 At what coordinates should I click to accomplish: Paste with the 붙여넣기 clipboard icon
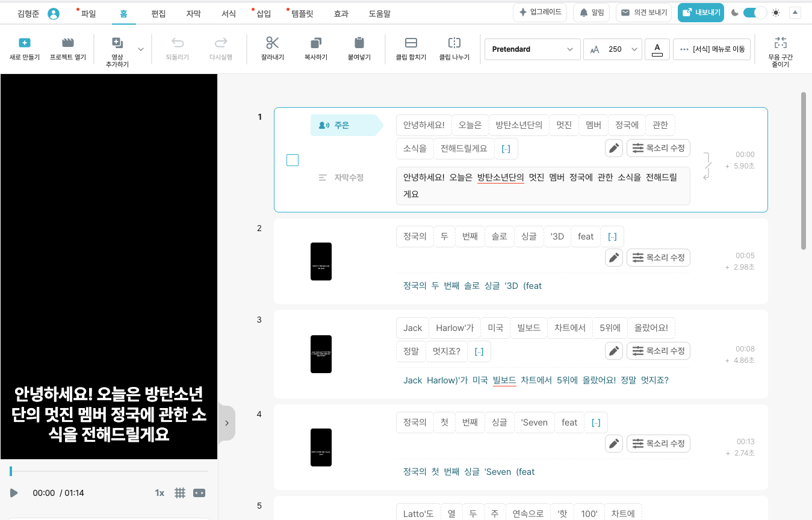click(x=359, y=43)
